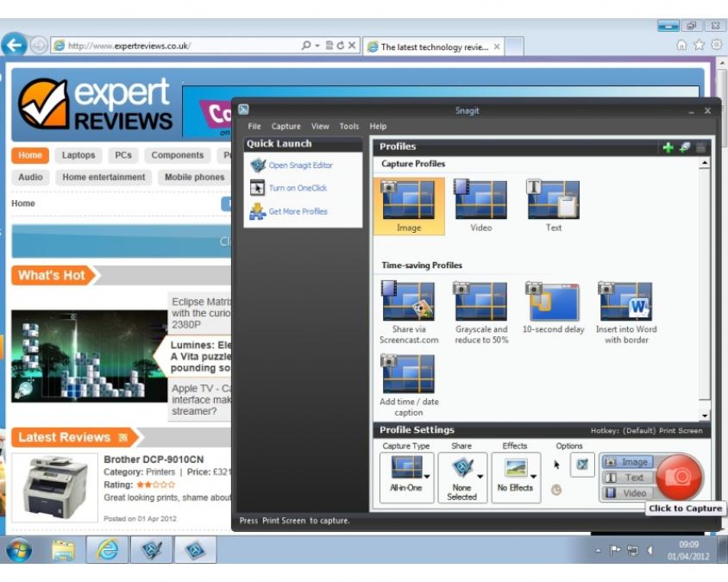Open the Laptops section on website
This screenshot has width=728, height=582.
coord(78,155)
